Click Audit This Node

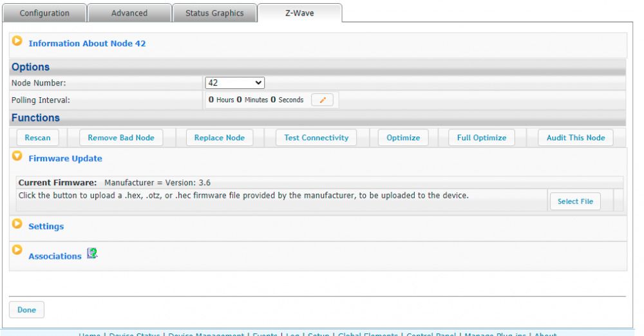[576, 138]
